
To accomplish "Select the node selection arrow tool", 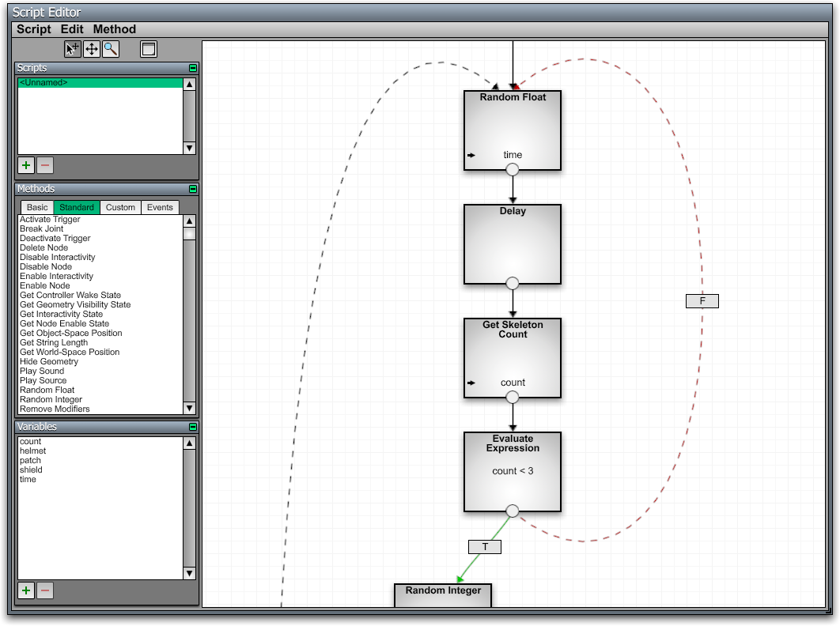I will click(x=72, y=49).
